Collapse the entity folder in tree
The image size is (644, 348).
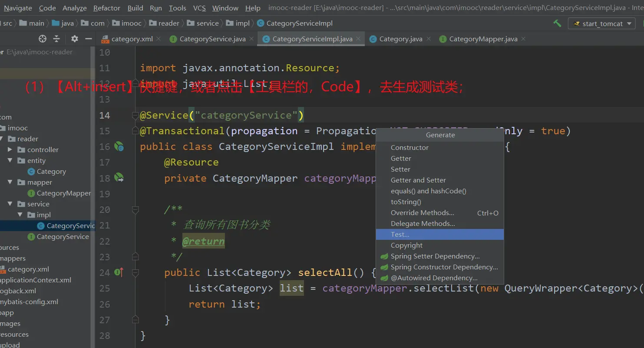[x=10, y=160]
